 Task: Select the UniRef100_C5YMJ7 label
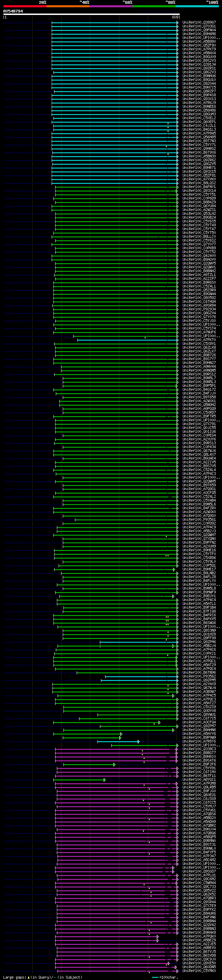[199, 806]
